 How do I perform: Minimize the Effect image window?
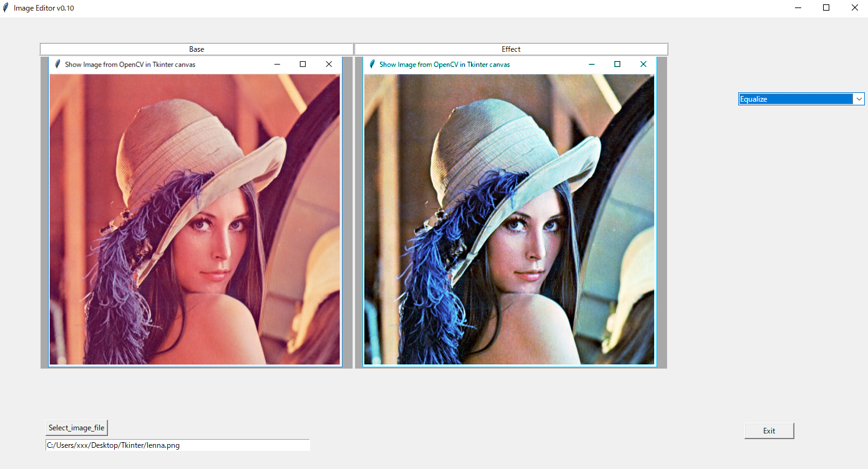[592, 64]
